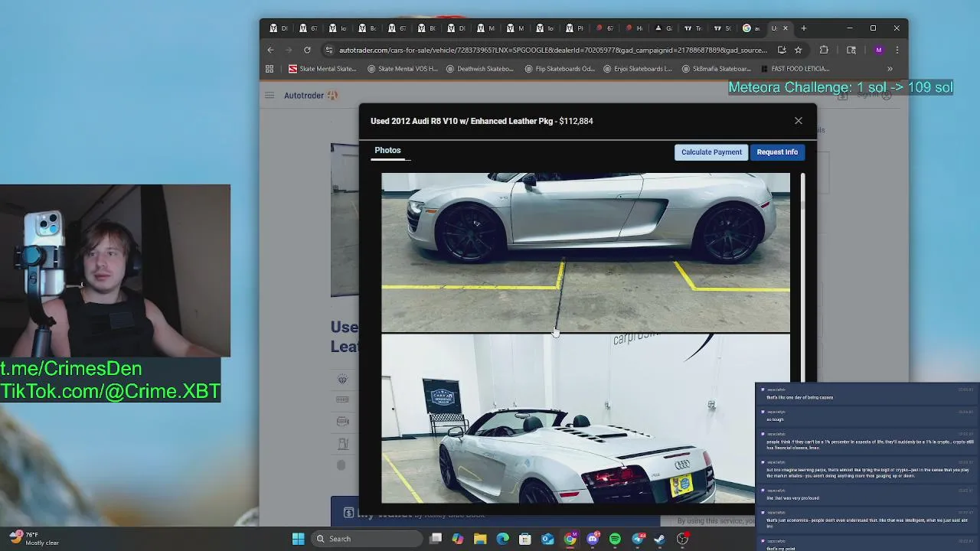Go back one page in Chrome
The image size is (980, 551).
pyautogui.click(x=270, y=50)
